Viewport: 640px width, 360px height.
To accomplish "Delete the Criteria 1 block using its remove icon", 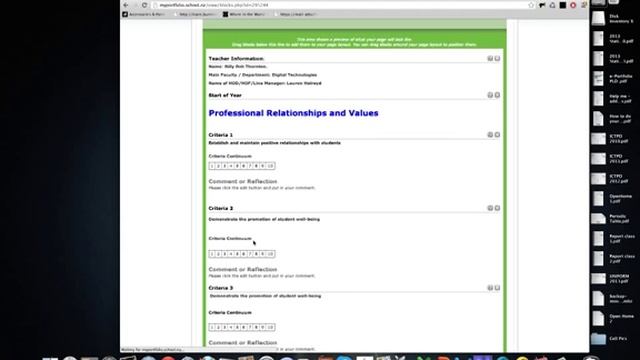I will coord(497,135).
